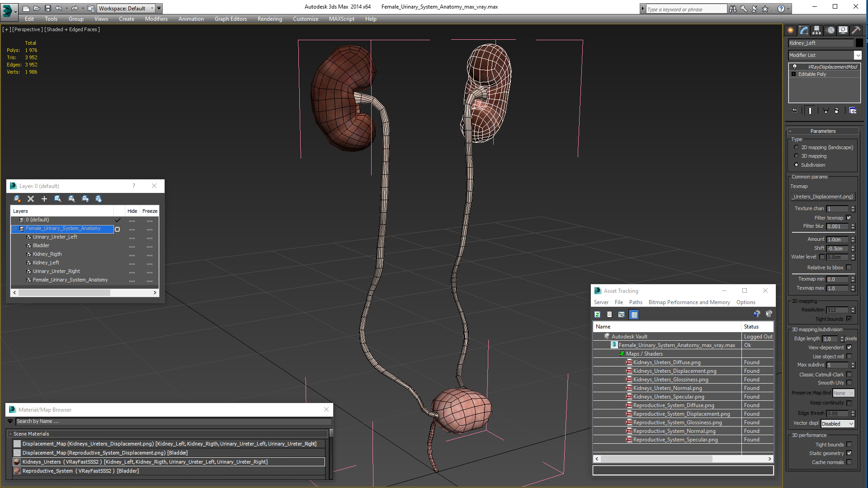Open the Utilities hammer panel tab
This screenshot has height=488, width=868.
pos(856,30)
